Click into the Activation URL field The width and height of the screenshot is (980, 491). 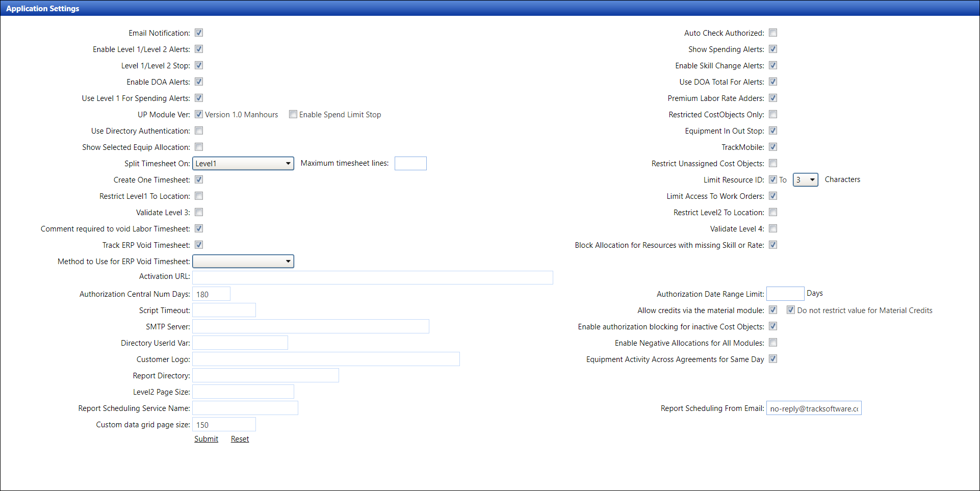[x=372, y=277]
